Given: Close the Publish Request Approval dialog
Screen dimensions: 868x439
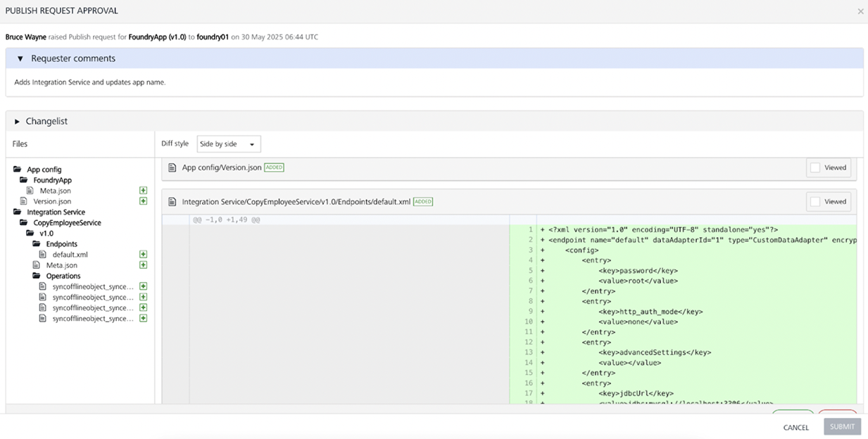Looking at the screenshot, I should tap(860, 11).
